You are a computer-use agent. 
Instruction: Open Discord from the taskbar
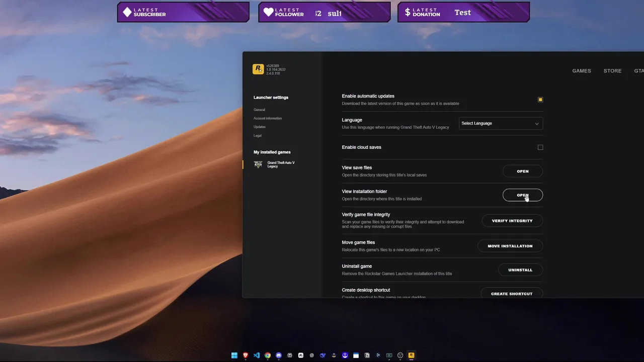(x=279, y=355)
